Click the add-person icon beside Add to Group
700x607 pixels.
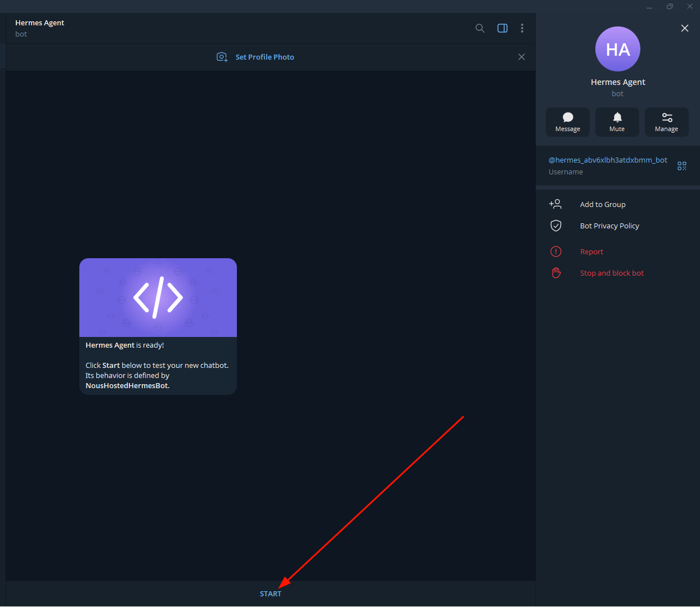(x=555, y=204)
